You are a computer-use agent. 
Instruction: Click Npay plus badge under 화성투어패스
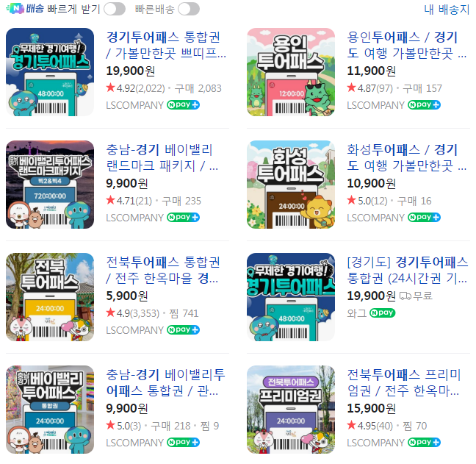pyautogui.click(x=424, y=217)
